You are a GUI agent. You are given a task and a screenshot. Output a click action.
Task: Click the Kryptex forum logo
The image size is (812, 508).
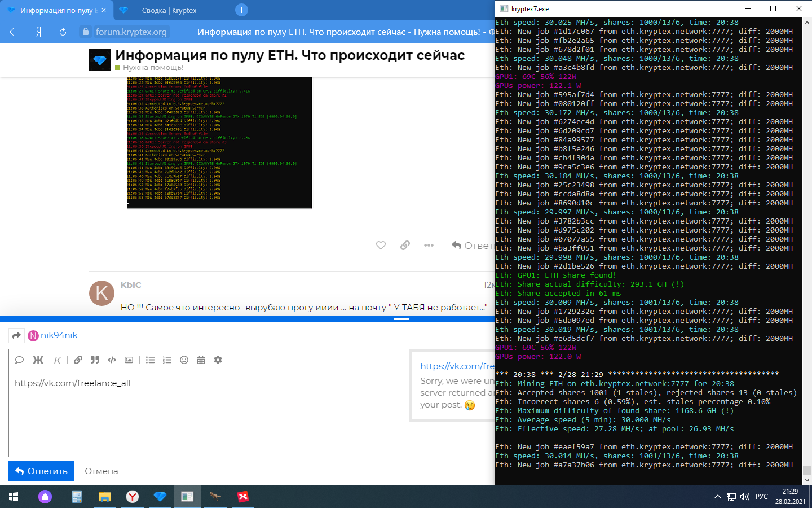tap(100, 60)
